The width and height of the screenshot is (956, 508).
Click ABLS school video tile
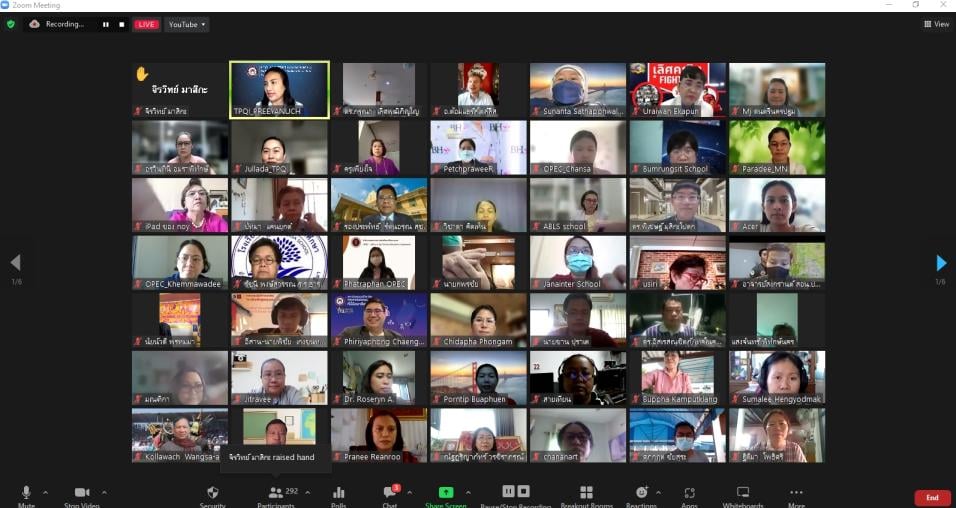coord(578,205)
